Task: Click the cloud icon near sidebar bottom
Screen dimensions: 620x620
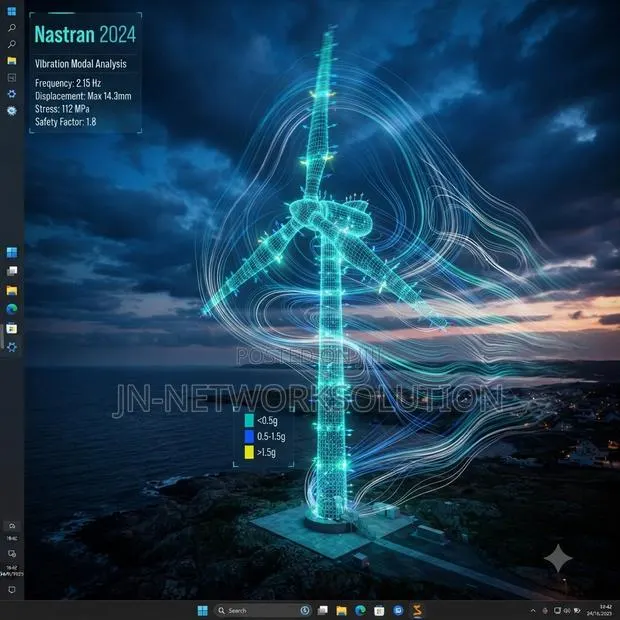Action: (x=12, y=526)
